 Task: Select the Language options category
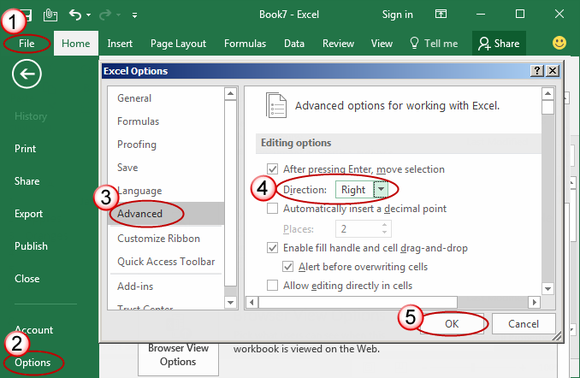click(x=166, y=190)
